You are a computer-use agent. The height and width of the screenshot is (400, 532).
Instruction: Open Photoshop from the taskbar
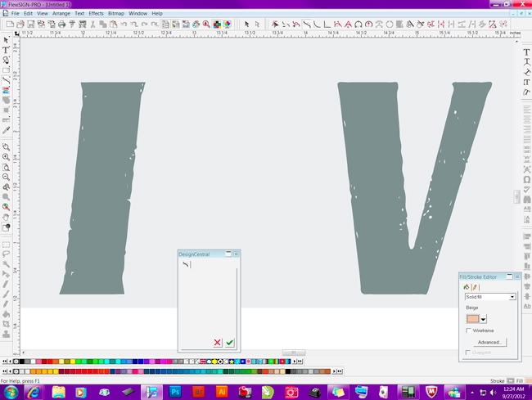pos(175,393)
